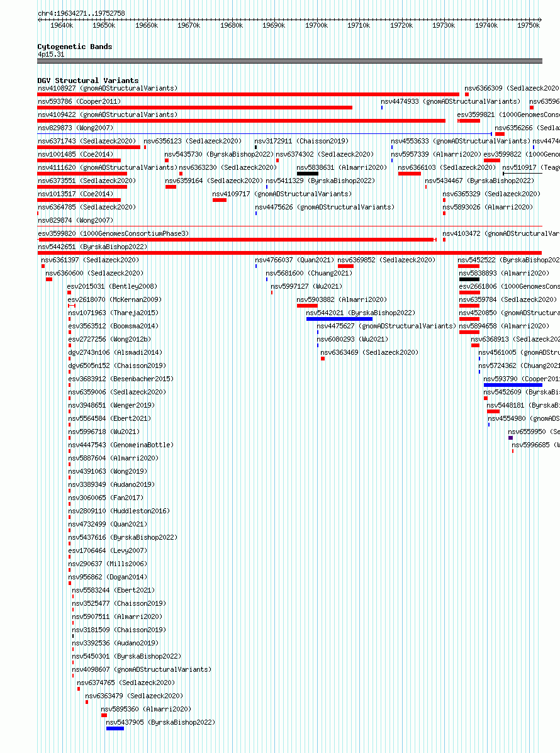Open esv2618070 (McKernan2009) variant

tap(115, 299)
